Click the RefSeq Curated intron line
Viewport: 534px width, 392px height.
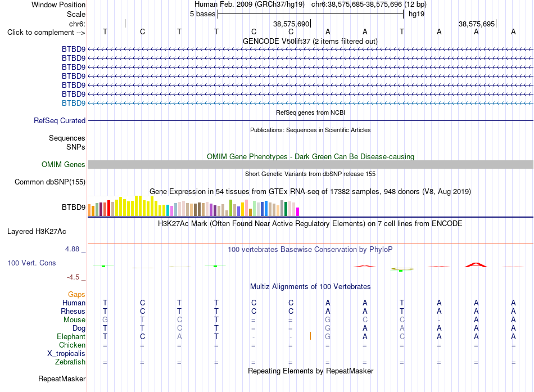[x=310, y=121]
